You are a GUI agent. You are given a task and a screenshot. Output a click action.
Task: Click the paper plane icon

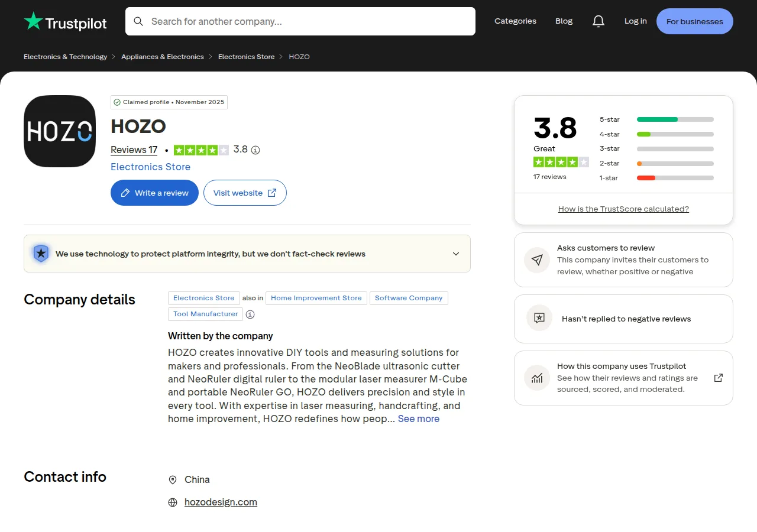pos(537,259)
